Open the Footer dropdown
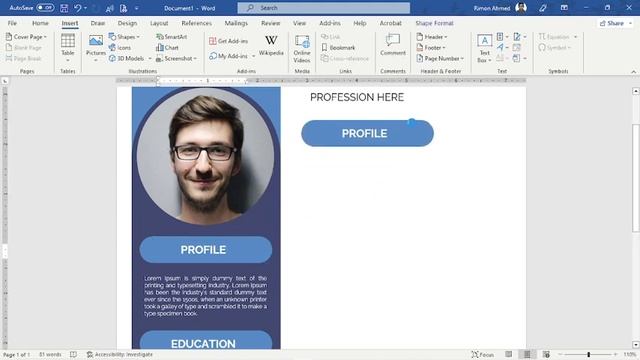The height and width of the screenshot is (360, 640). (x=431, y=48)
